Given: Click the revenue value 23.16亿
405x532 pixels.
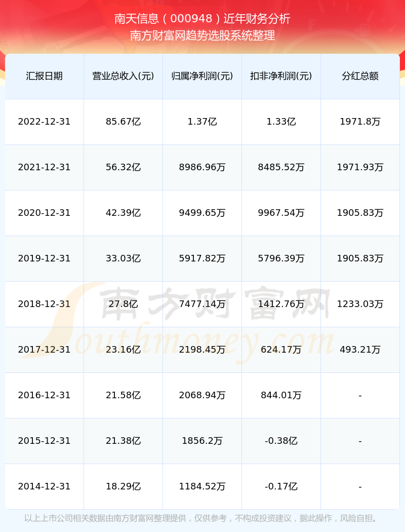Looking at the screenshot, I should (x=124, y=350).
